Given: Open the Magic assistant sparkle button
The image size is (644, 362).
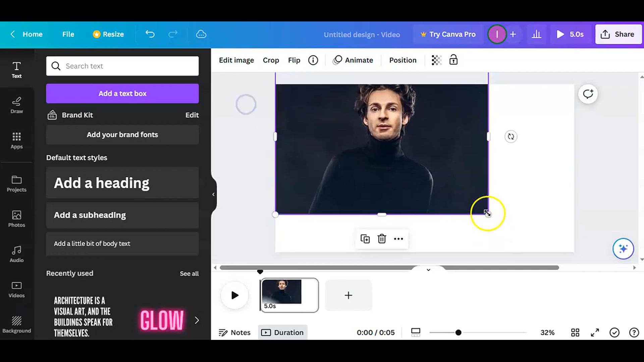Looking at the screenshot, I should [x=623, y=249].
